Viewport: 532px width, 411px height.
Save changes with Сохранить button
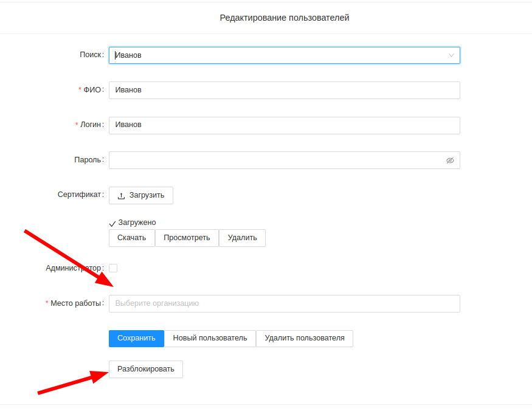click(x=136, y=339)
